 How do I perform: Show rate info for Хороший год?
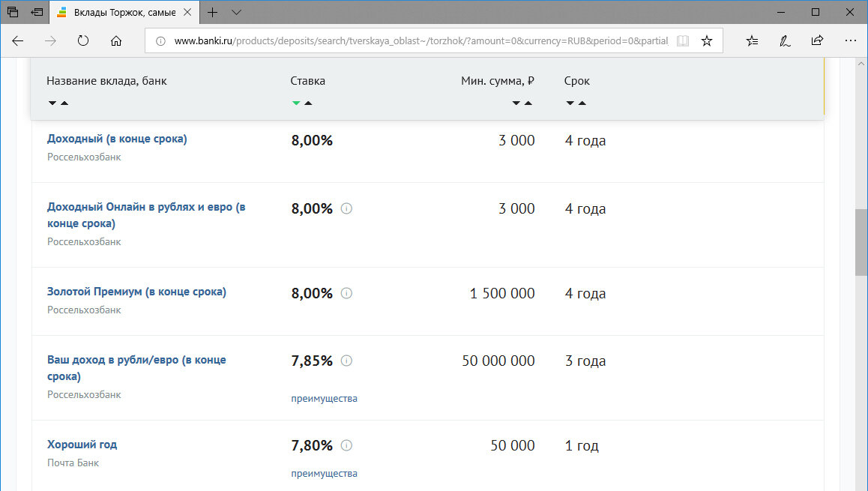point(346,445)
